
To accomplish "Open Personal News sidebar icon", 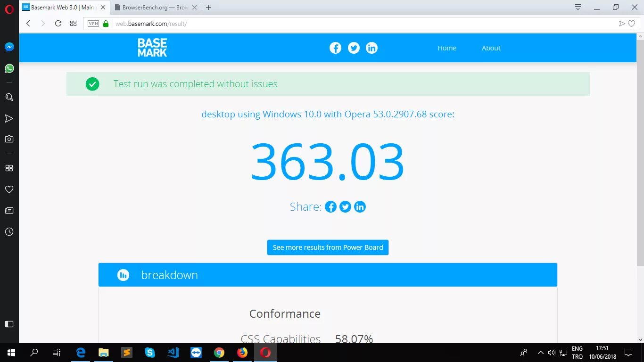I will tap(9, 211).
